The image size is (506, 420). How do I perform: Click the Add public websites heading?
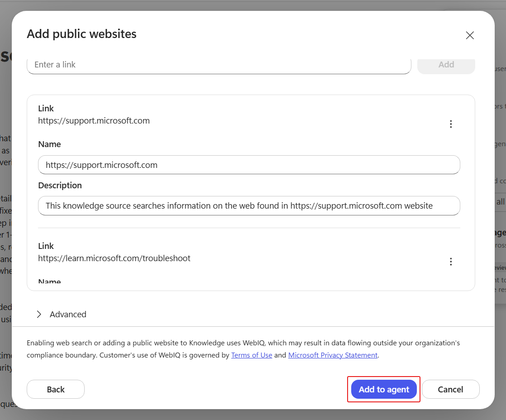(81, 34)
